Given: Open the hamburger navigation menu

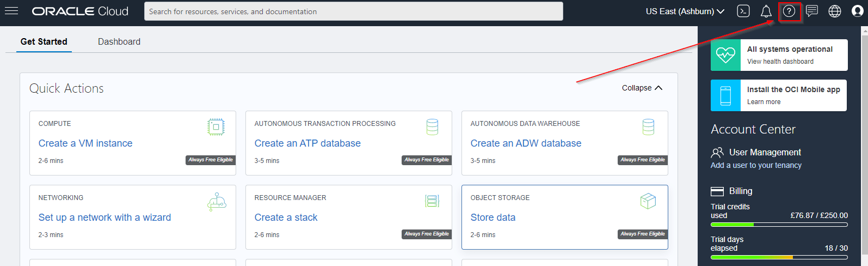Looking at the screenshot, I should [x=11, y=11].
